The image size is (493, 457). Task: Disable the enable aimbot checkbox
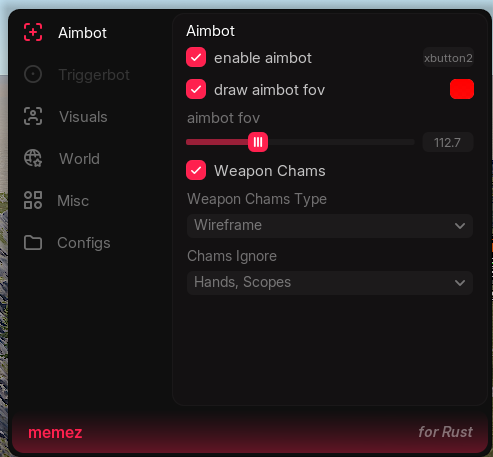coord(196,57)
